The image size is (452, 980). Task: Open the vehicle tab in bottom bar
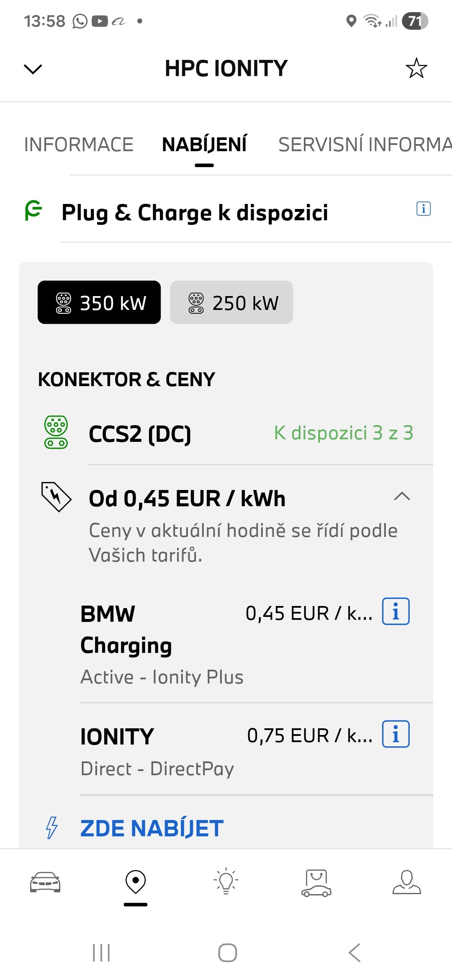[x=45, y=882]
